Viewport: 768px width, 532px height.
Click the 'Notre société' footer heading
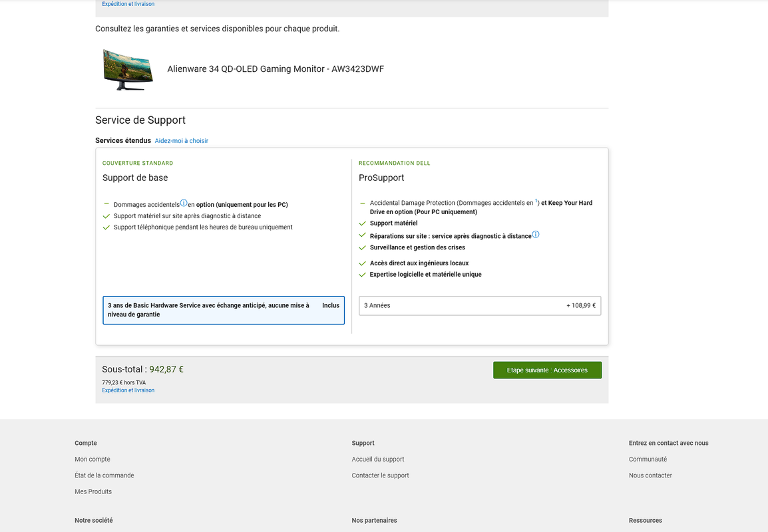(94, 520)
